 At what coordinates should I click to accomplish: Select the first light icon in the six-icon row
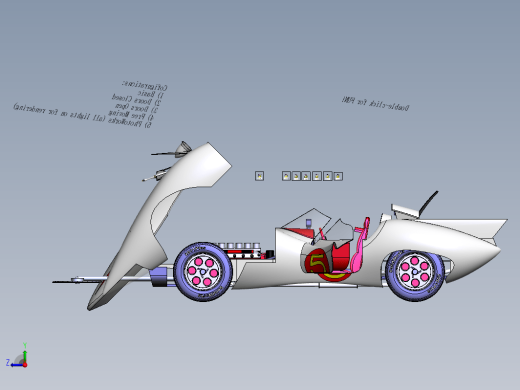pos(286,176)
